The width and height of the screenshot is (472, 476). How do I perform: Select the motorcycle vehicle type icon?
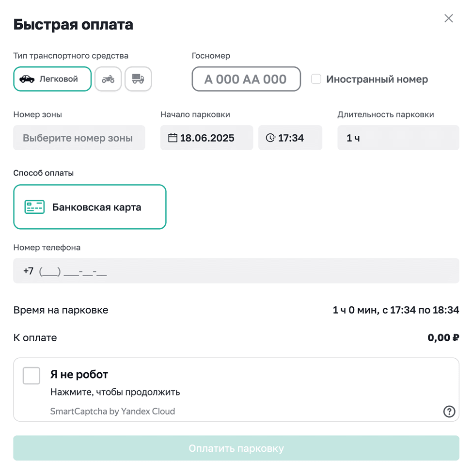pyautogui.click(x=108, y=79)
